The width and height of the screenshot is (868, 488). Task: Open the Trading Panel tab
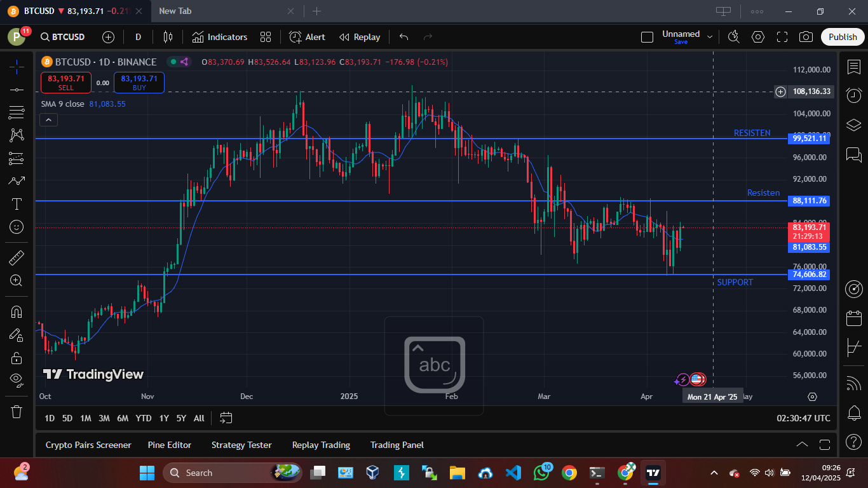(397, 445)
